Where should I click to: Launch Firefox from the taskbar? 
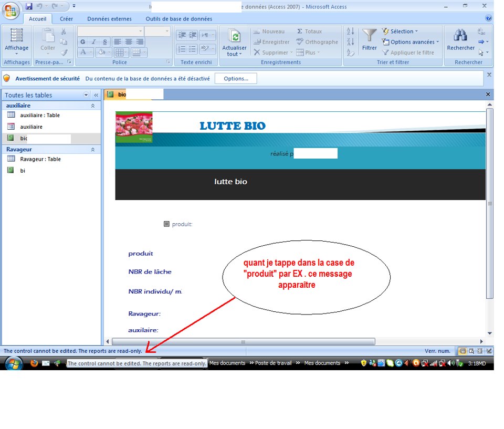click(34, 363)
